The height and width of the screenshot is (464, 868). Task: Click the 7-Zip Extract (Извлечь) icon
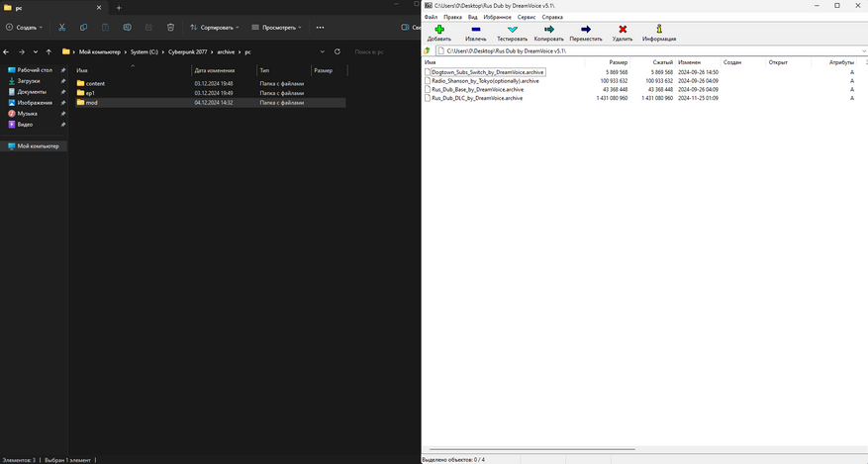475,30
